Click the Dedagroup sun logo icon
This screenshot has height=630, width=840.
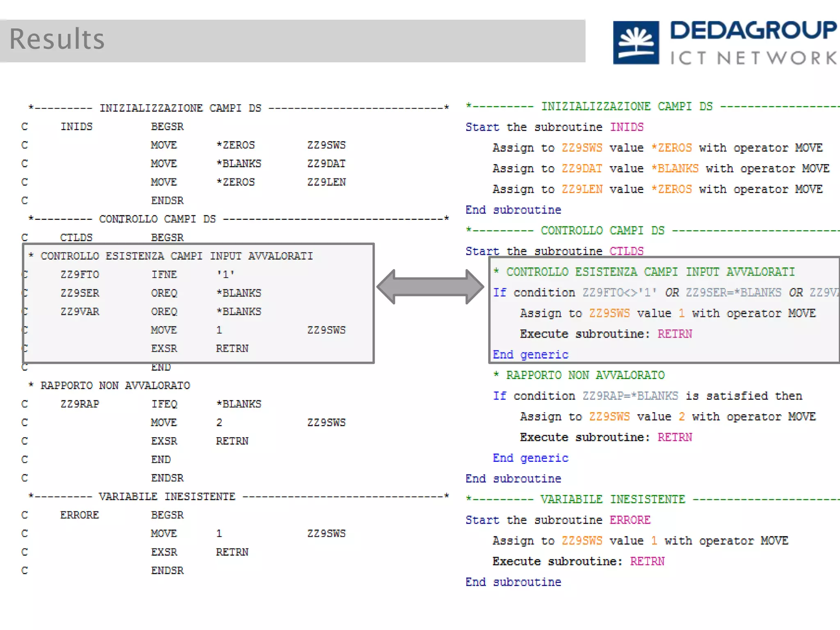[636, 43]
